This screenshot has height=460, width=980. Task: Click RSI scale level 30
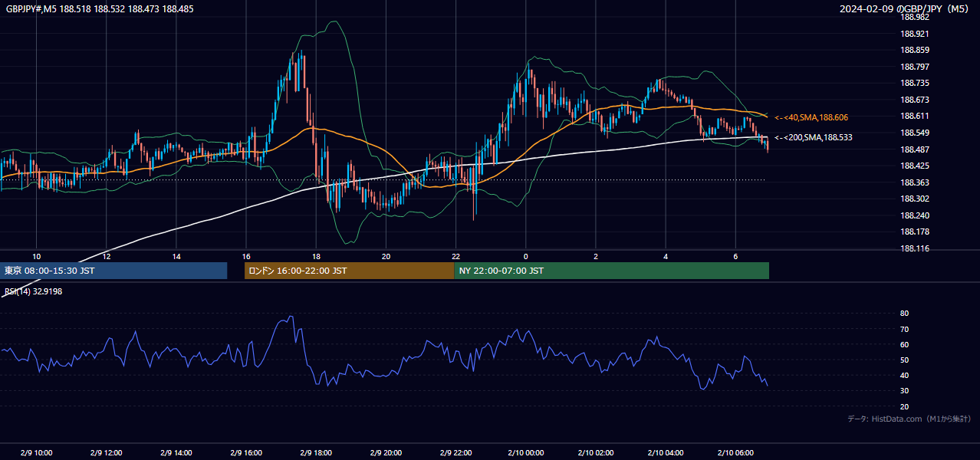[x=904, y=391]
